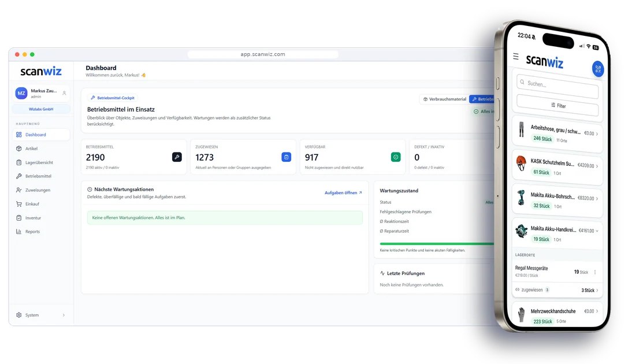Open the hamburger menu on the phone
Viewport: 632px width, 364px height.
tap(516, 57)
